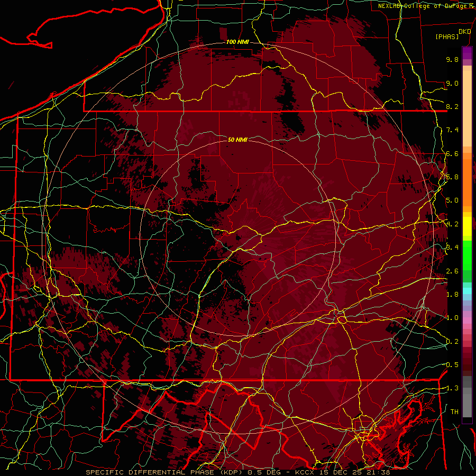The image size is (476, 476).
Task: Click the 7.4 legend value
Action: [452, 130]
